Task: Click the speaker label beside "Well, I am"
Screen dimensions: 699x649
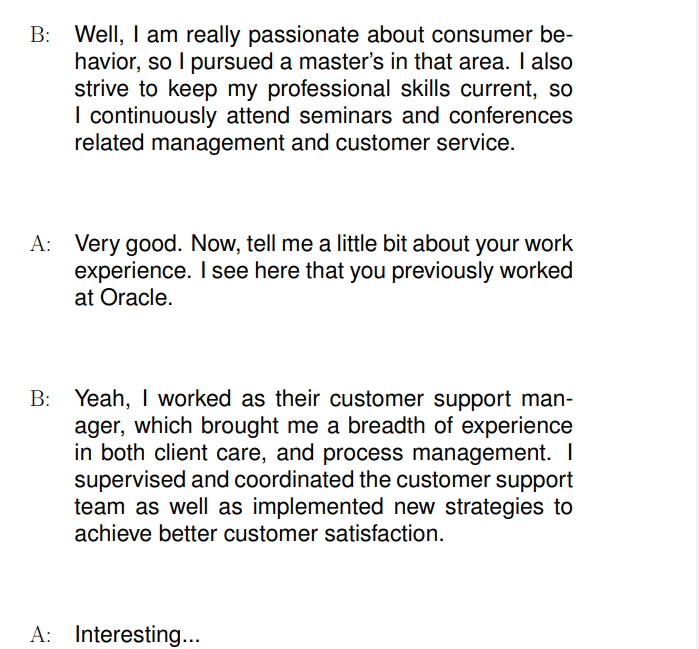Action: pyautogui.click(x=40, y=36)
